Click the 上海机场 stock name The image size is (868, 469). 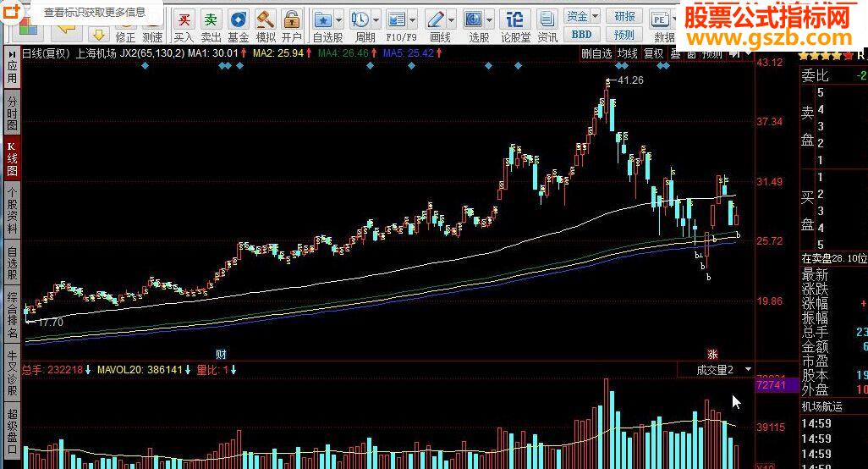tap(96, 53)
